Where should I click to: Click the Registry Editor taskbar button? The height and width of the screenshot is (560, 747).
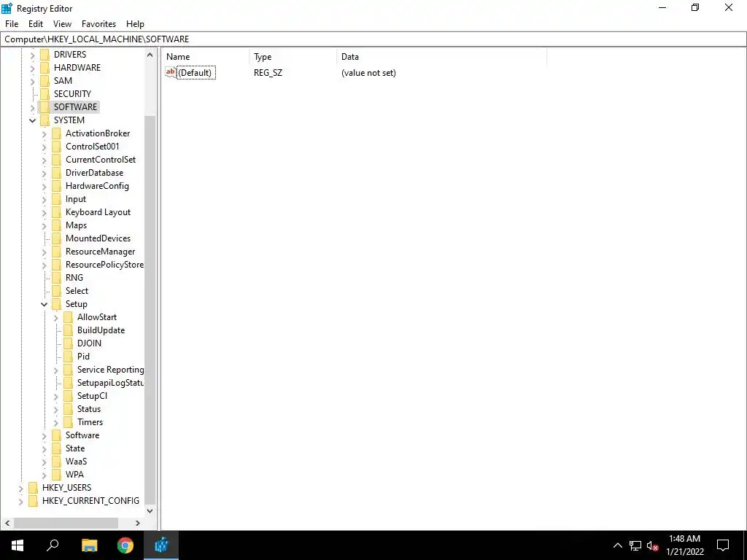[161, 545]
